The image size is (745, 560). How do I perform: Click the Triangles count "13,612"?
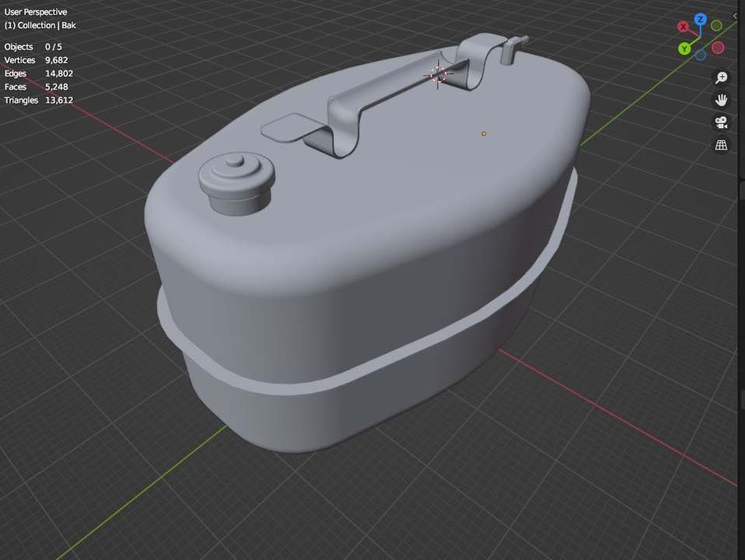pyautogui.click(x=59, y=100)
